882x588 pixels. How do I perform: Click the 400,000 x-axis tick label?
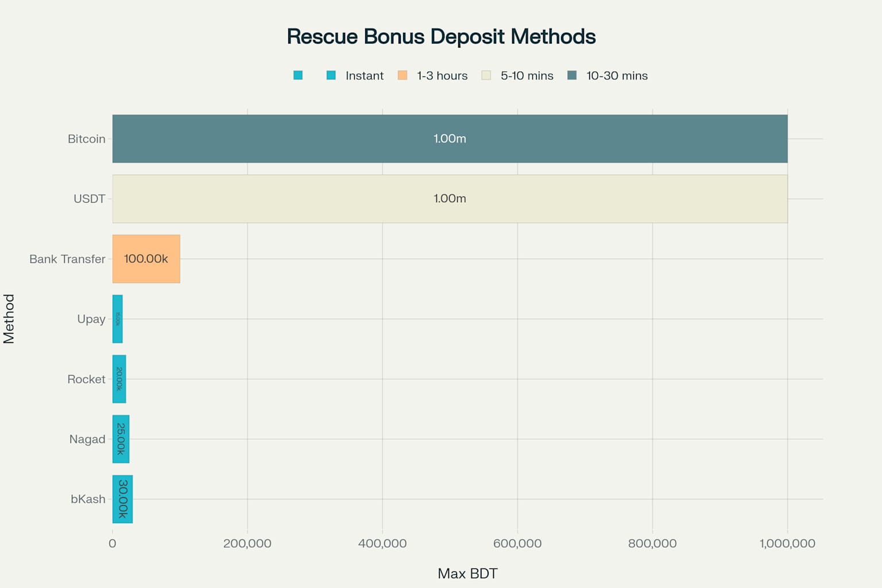(382, 543)
